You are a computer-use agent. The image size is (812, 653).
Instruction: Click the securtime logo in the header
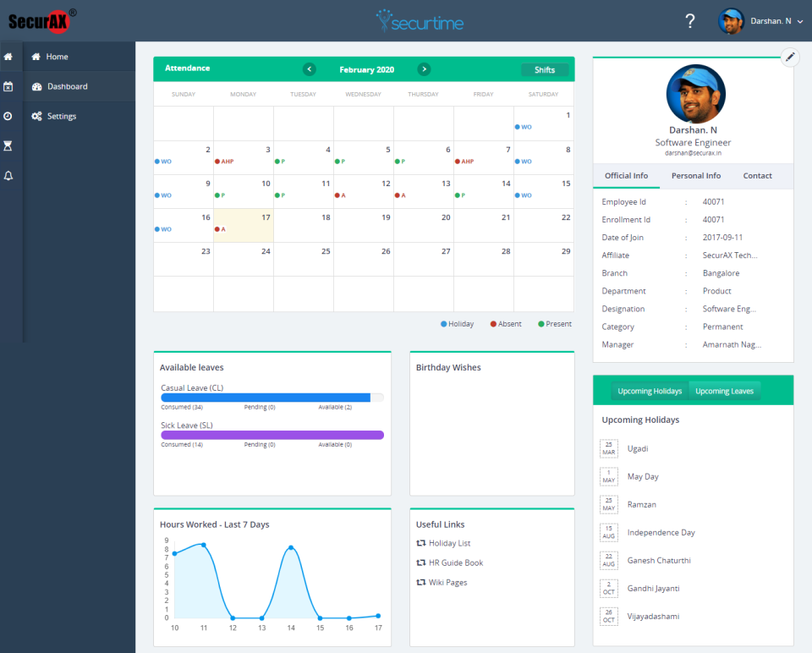click(x=420, y=20)
